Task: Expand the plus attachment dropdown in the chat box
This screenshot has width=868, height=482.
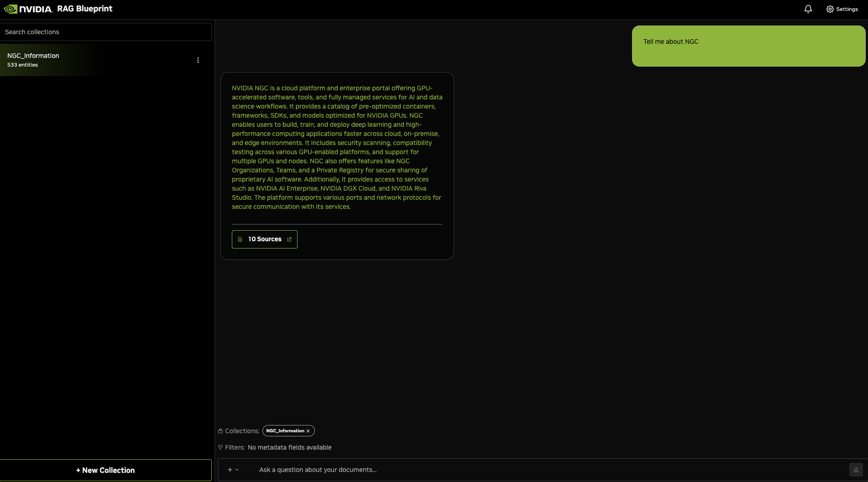Action: pyautogui.click(x=230, y=470)
